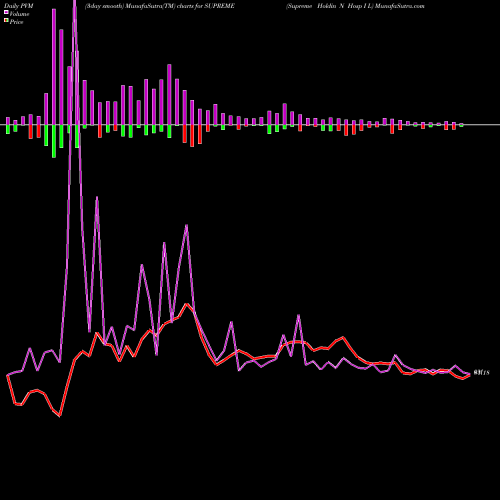Select the Price legend label
This screenshot has height=500, width=500.
coord(16,22)
